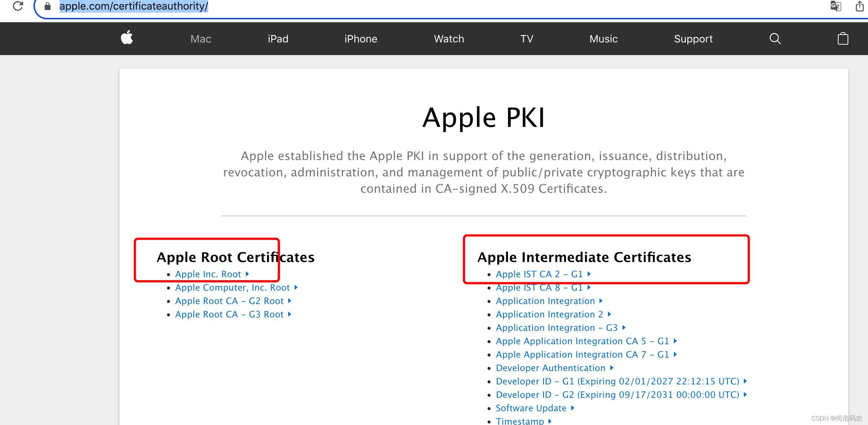This screenshot has height=425, width=868.
Task: Select the Watch navigation entry
Action: point(449,38)
